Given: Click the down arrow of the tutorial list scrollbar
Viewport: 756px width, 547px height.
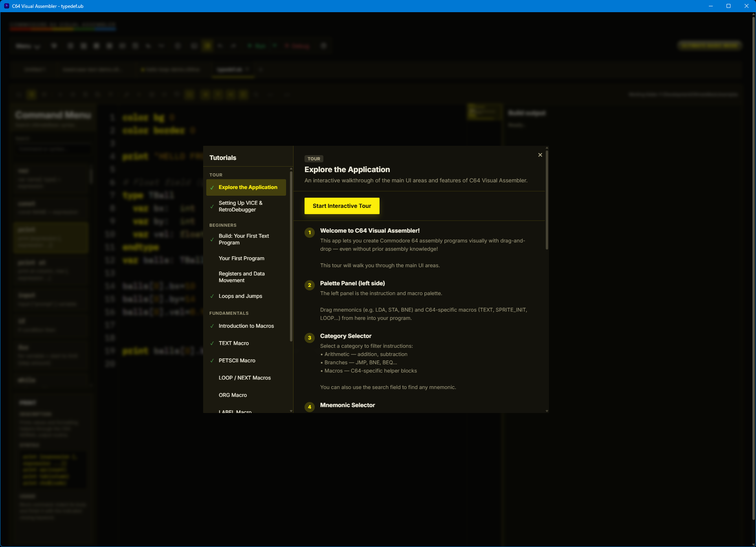Looking at the screenshot, I should pos(291,411).
